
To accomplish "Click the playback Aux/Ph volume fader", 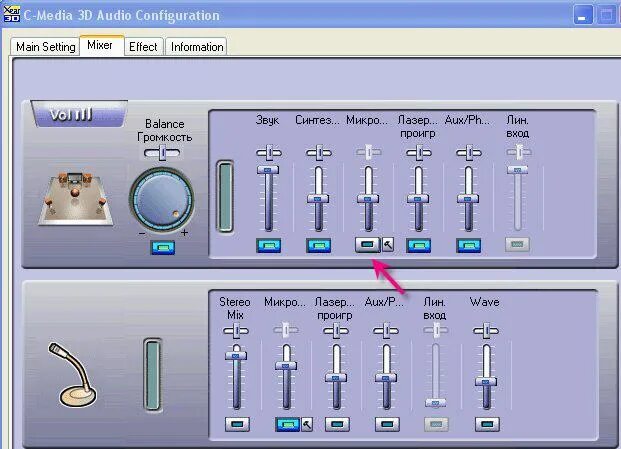I will [468, 199].
